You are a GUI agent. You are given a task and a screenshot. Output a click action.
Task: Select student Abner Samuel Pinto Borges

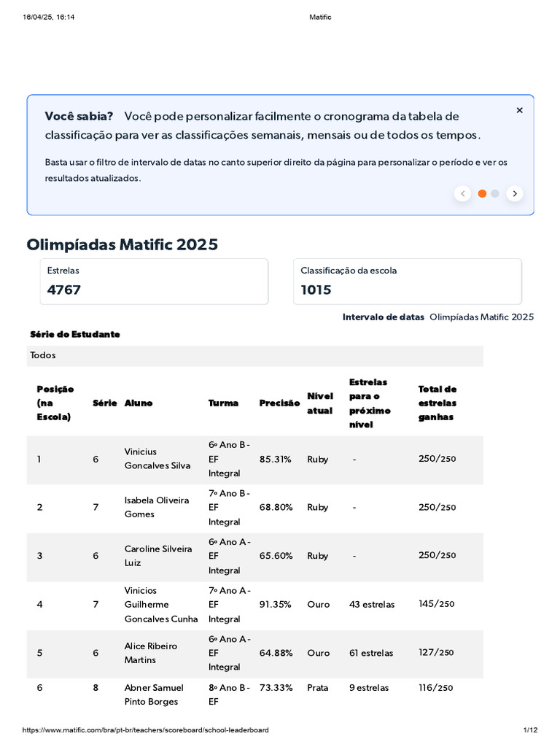[x=154, y=694]
